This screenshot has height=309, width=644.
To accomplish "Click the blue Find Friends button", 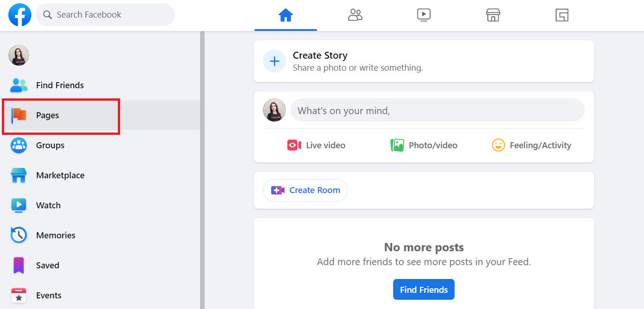I will (424, 290).
